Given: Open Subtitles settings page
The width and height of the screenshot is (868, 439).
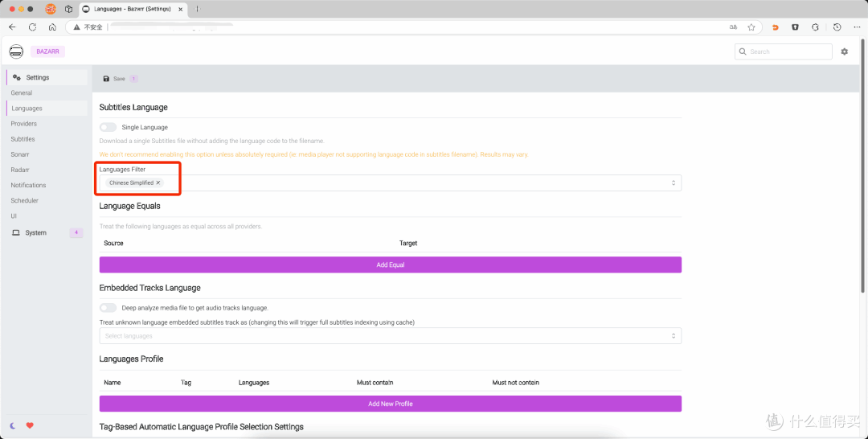Looking at the screenshot, I should tap(23, 139).
